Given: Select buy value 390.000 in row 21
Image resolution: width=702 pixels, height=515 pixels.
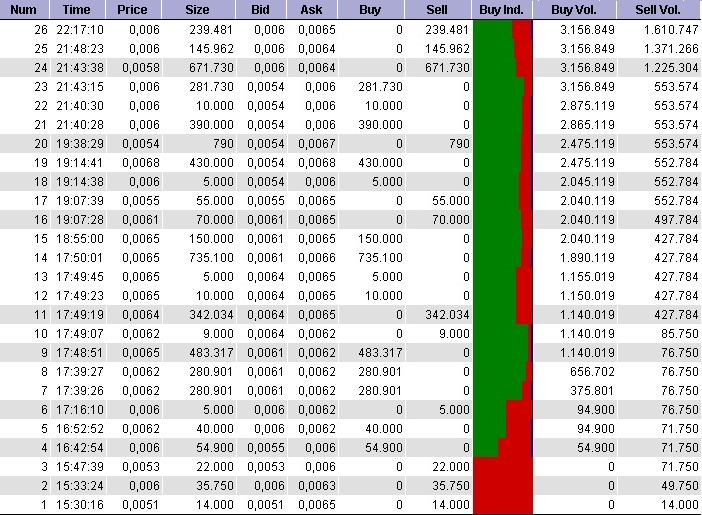Looking at the screenshot, I should click(x=381, y=125).
